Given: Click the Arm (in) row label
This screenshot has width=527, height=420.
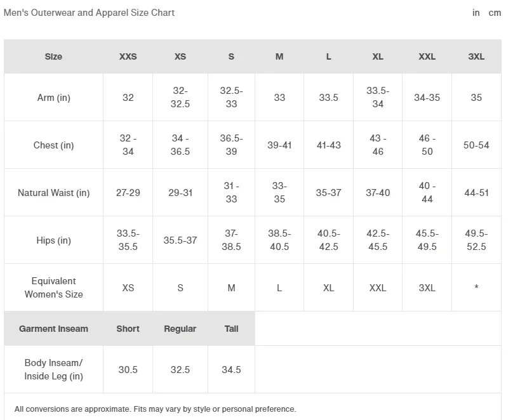Looking at the screenshot, I should (53, 98).
